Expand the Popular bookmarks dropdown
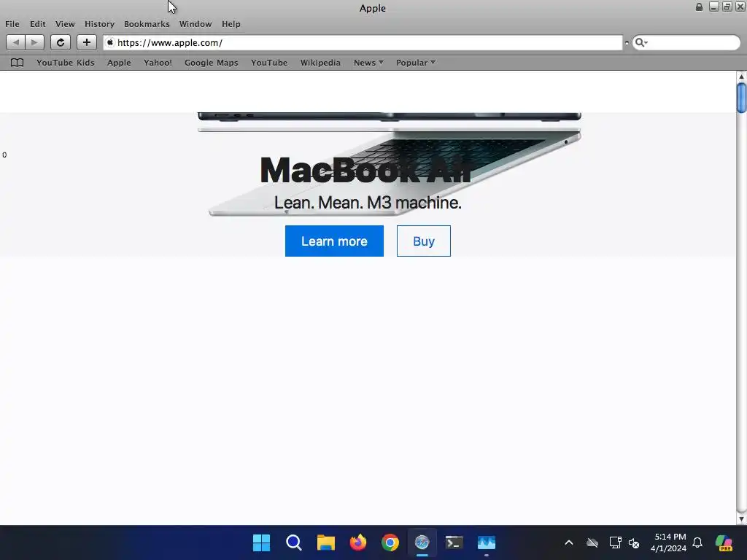Viewport: 747px width, 560px height. pos(415,63)
